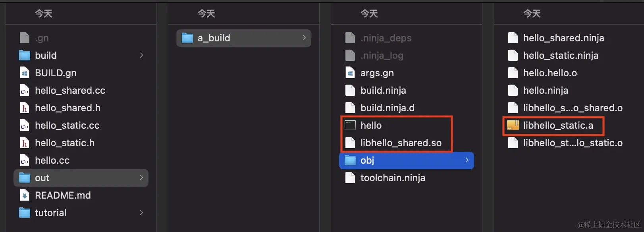Expand the obj folder chevron
Screen dimensions: 644x232
point(467,160)
